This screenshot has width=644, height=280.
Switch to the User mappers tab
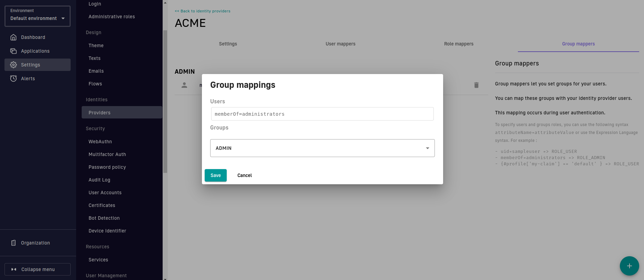340,44
